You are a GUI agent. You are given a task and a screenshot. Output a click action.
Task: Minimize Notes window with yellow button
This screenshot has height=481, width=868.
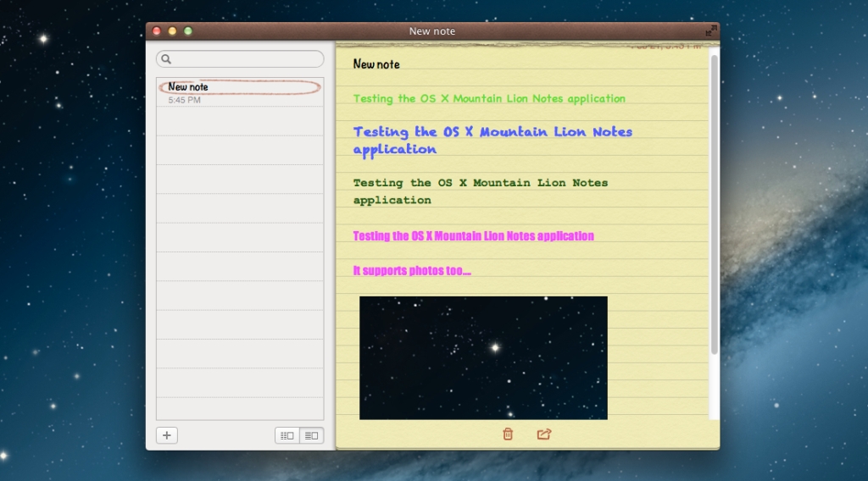pyautogui.click(x=172, y=31)
